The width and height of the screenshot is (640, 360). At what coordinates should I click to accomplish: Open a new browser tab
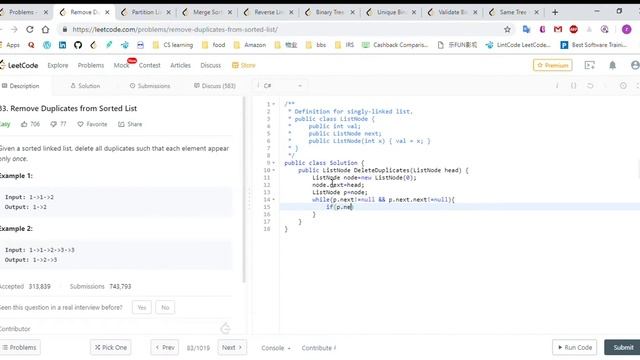(x=555, y=12)
